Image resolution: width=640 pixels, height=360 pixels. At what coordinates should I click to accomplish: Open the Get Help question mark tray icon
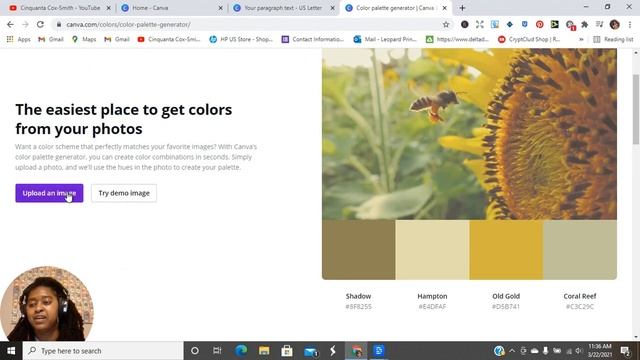499,351
